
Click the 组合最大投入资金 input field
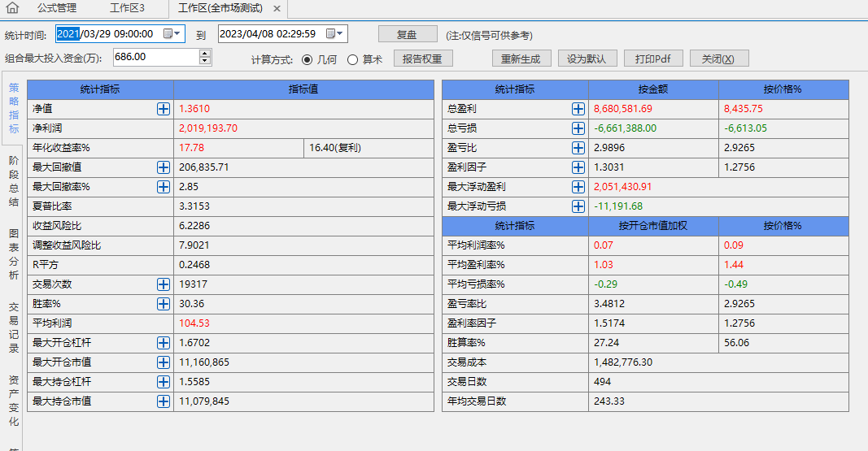(x=155, y=57)
